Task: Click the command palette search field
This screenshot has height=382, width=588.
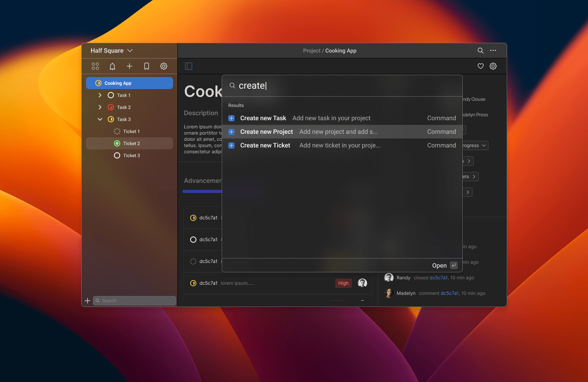Action: [x=342, y=86]
